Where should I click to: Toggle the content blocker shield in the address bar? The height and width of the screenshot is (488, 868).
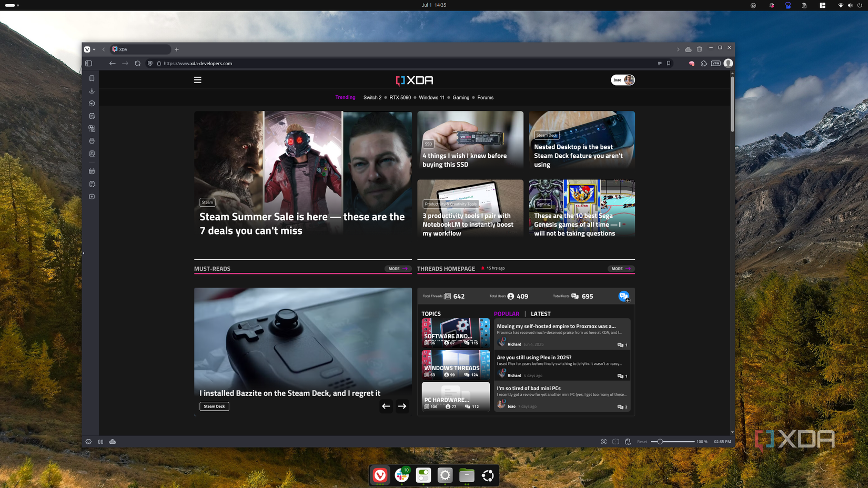click(150, 63)
